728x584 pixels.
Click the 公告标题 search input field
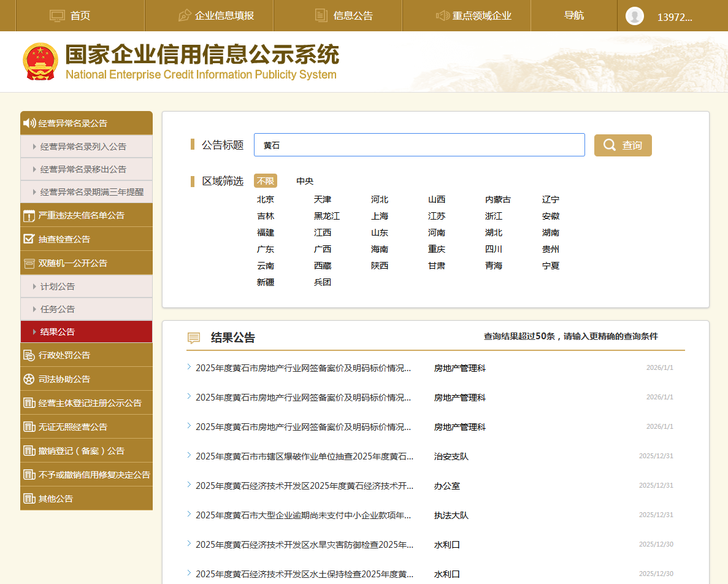click(419, 145)
